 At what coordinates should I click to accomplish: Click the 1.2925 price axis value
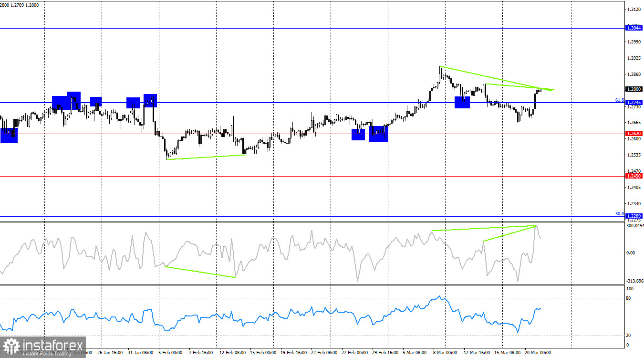pyautogui.click(x=634, y=58)
